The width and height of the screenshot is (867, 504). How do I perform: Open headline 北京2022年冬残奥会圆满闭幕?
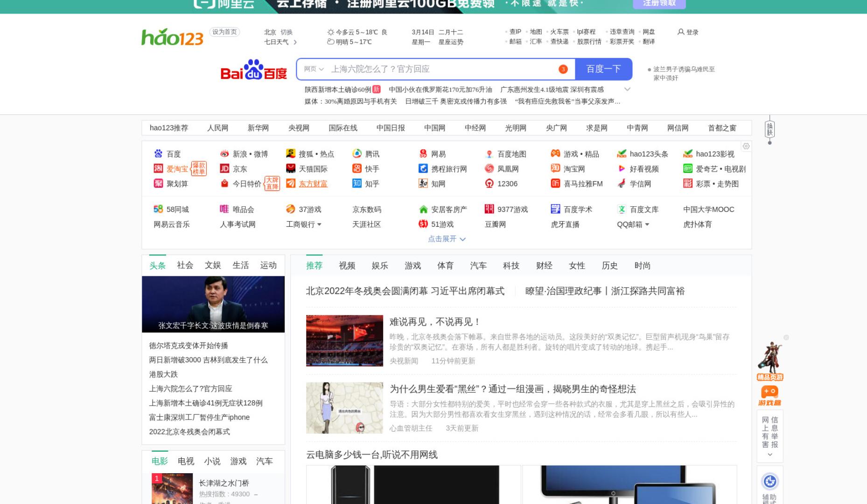[405, 291]
